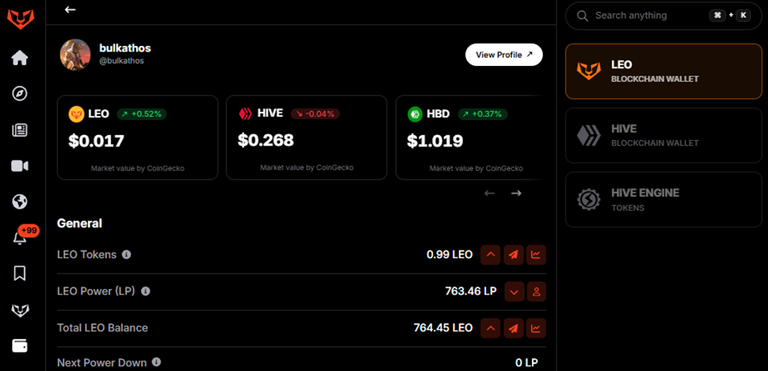Select the HIVE ENGINE Tokens tab

664,199
